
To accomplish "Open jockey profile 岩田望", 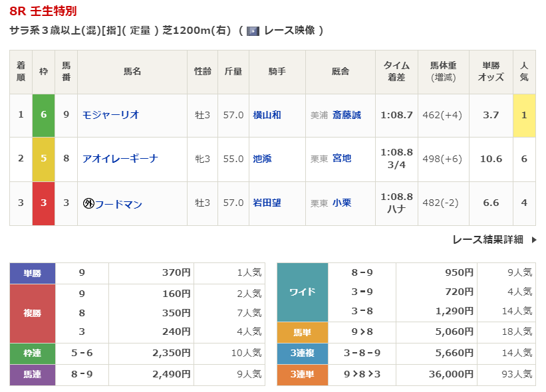I will click(x=267, y=203).
